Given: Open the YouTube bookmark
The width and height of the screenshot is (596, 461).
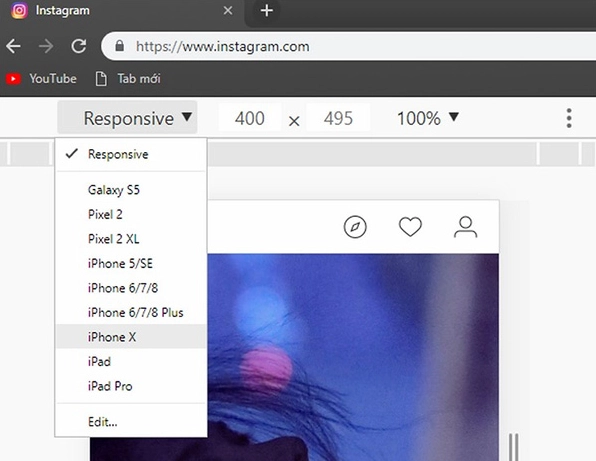Looking at the screenshot, I should [41, 79].
